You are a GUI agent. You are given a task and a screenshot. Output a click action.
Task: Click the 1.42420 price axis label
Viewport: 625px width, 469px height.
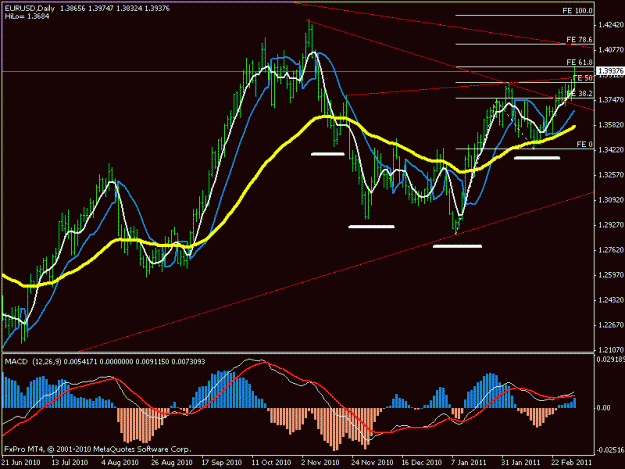(611, 25)
